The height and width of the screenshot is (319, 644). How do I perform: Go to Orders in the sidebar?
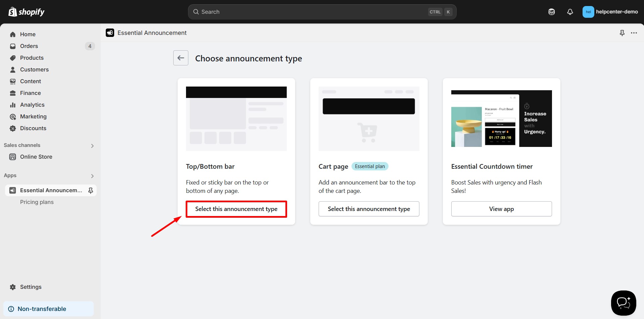(x=29, y=46)
